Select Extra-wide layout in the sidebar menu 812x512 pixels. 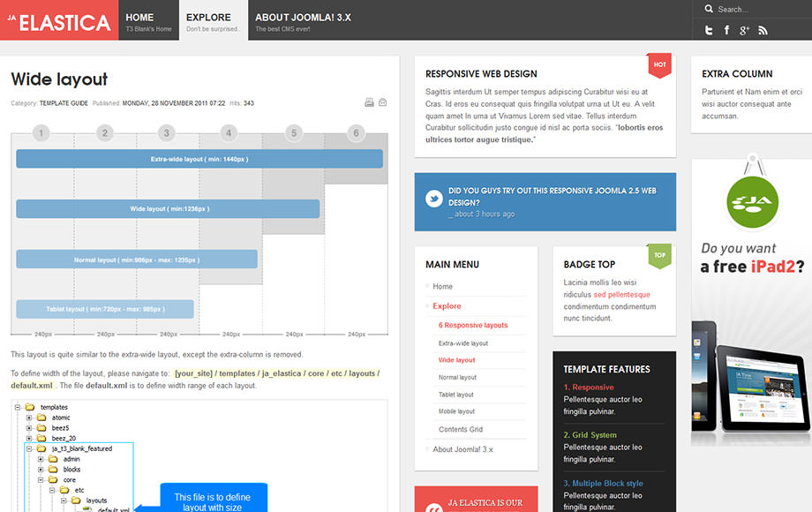click(x=463, y=343)
